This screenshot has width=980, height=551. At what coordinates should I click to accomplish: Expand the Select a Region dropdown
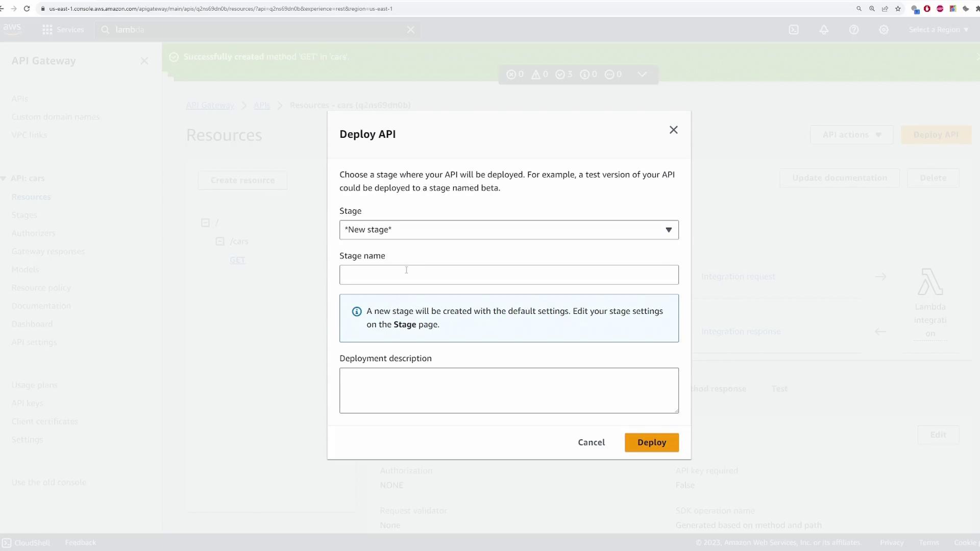tap(938, 30)
